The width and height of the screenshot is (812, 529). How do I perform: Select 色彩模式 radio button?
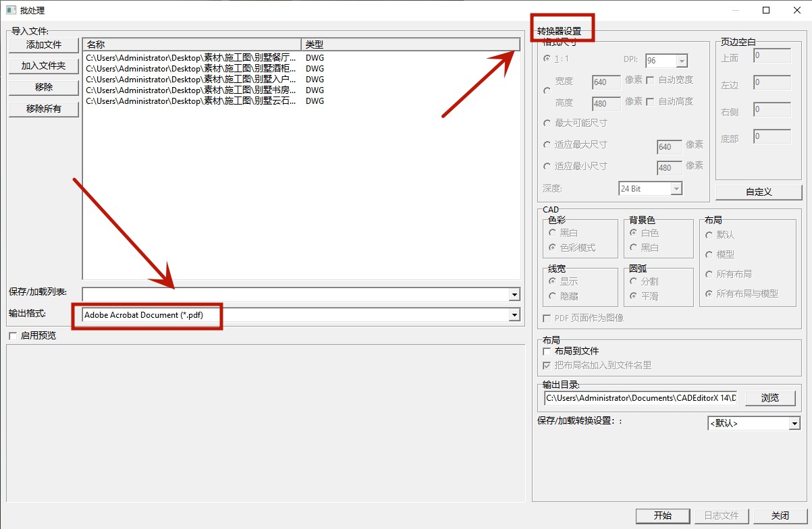[x=552, y=248]
